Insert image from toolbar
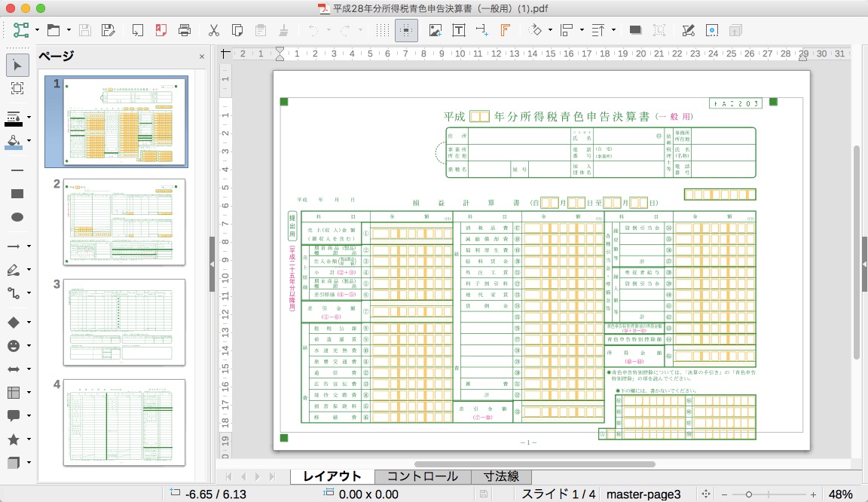Viewport: 868px width, 502px height. tap(435, 30)
